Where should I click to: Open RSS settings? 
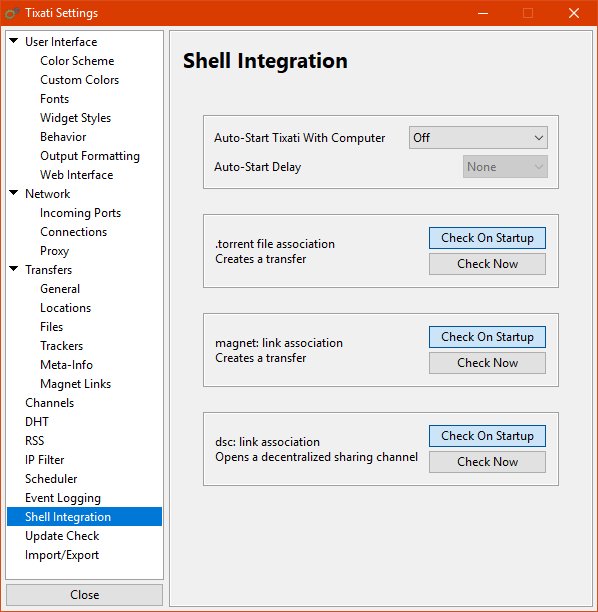coord(34,441)
